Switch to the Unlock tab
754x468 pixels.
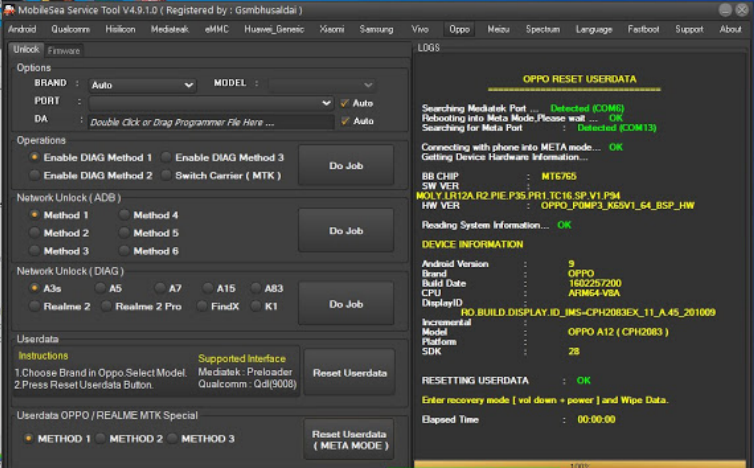[26, 50]
